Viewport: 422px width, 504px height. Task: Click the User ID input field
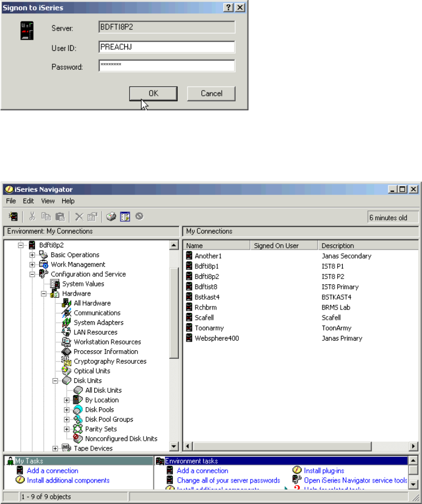click(167, 47)
